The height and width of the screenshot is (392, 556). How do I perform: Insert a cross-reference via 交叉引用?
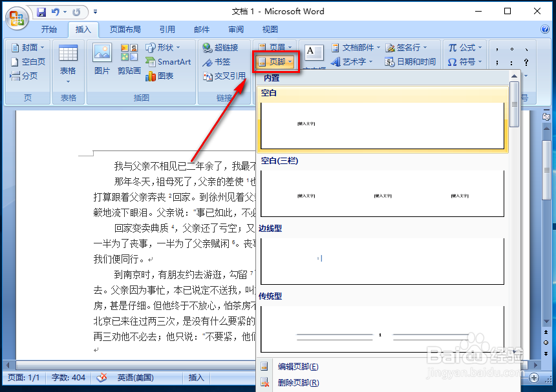(x=224, y=76)
